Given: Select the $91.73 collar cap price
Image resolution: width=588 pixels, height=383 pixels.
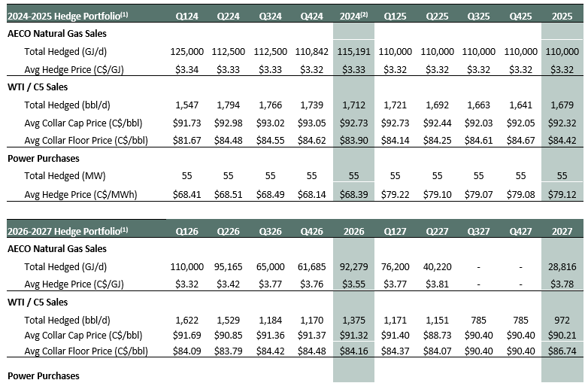Looking at the screenshot, I should click(x=186, y=123).
